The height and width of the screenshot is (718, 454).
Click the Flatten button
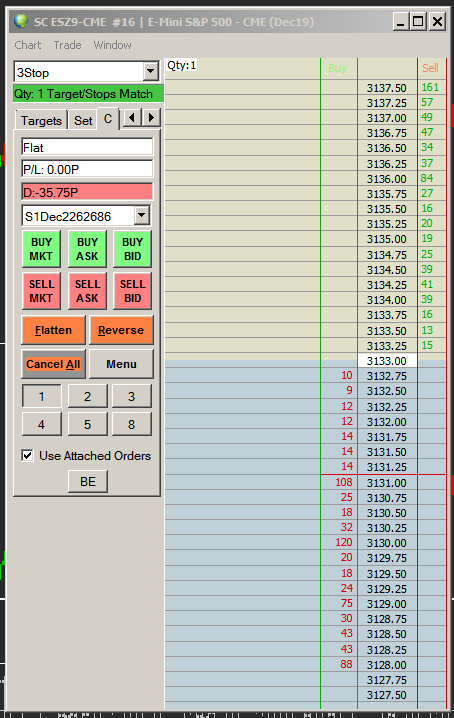(x=53, y=330)
